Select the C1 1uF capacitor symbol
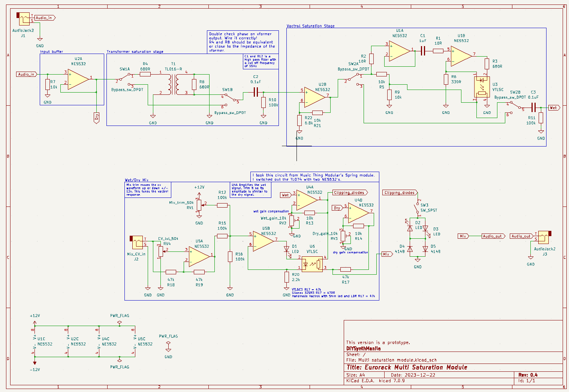This screenshot has height=392, width=569. coord(423,51)
